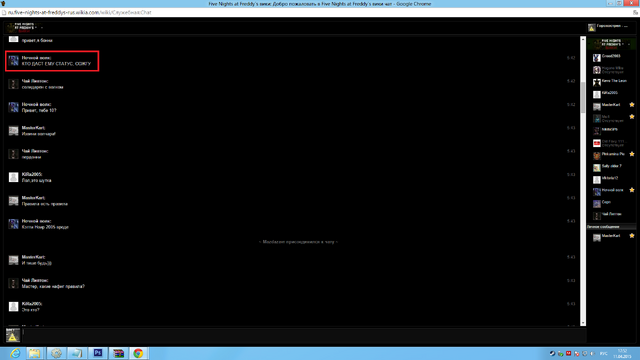
Task: Click the chat scrollbar down arrow
Action: tap(583, 323)
